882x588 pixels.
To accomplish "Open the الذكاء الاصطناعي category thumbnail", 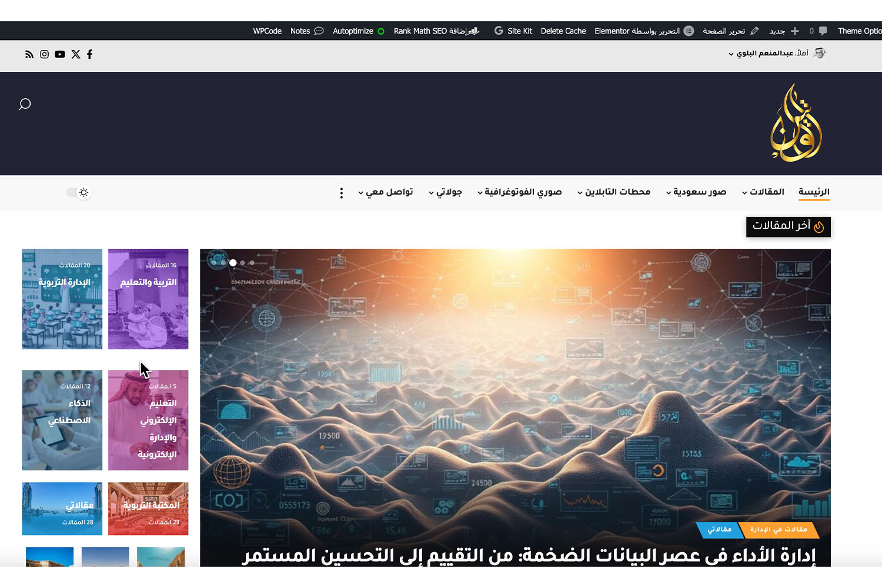I will [x=62, y=420].
